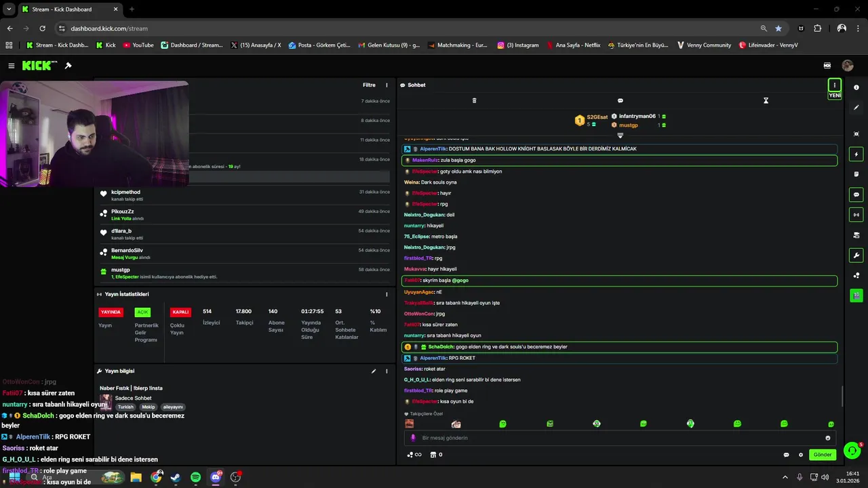Click the info icon in right sidebar
Image resolution: width=868 pixels, height=488 pixels.
[x=856, y=87]
